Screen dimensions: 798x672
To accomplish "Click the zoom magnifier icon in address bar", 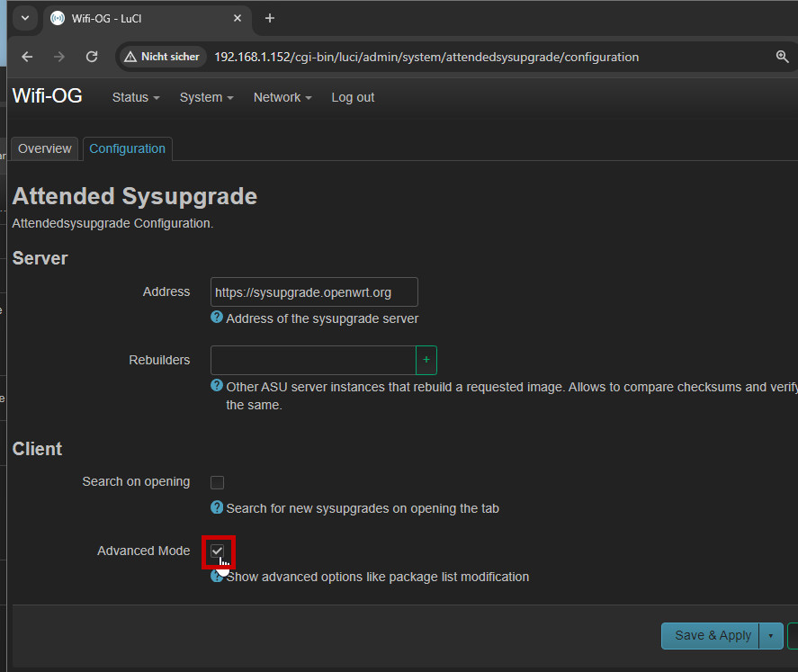I will pos(782,57).
